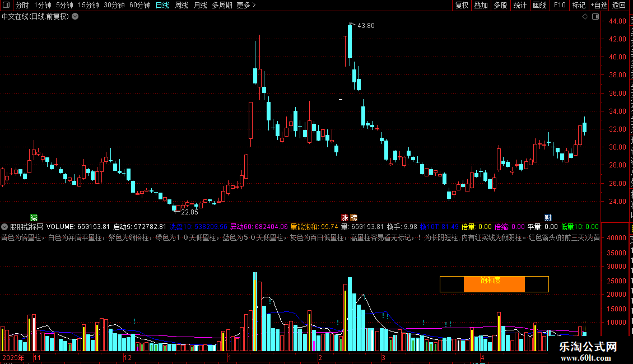The image size is (633, 364).
Task: Open chart dropdown next to 中文在线 title
Action: tap(75, 17)
